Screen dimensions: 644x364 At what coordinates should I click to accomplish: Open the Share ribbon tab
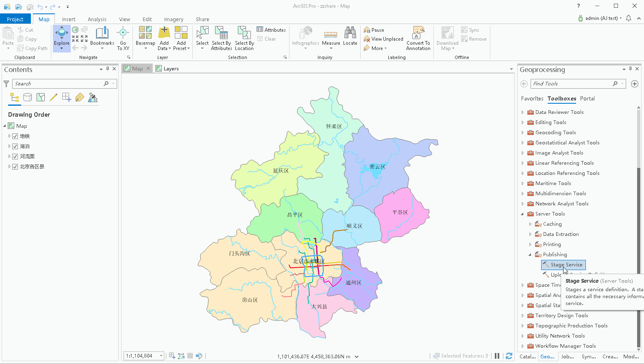[202, 19]
